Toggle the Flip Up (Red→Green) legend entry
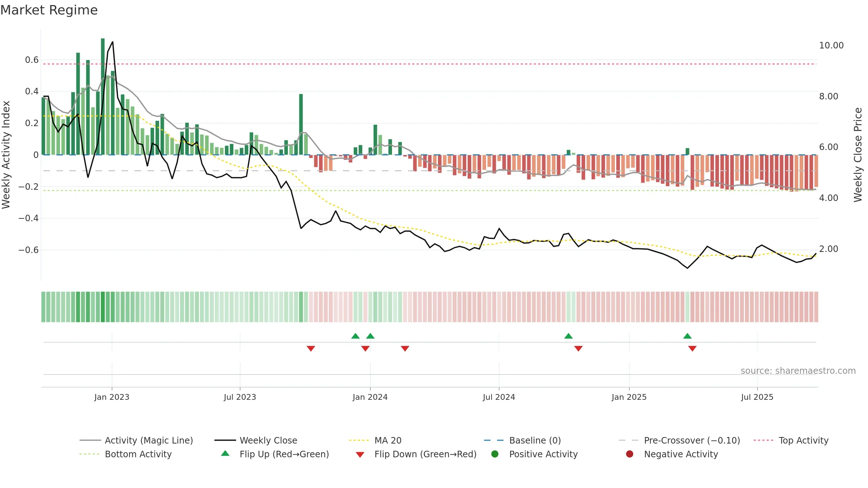The image size is (868, 488). 275,454
